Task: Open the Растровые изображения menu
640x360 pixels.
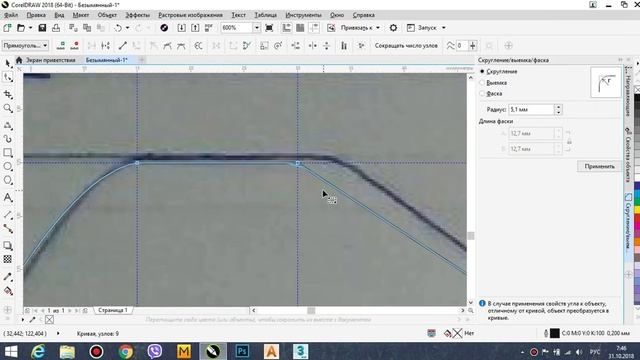Action: [x=190, y=15]
